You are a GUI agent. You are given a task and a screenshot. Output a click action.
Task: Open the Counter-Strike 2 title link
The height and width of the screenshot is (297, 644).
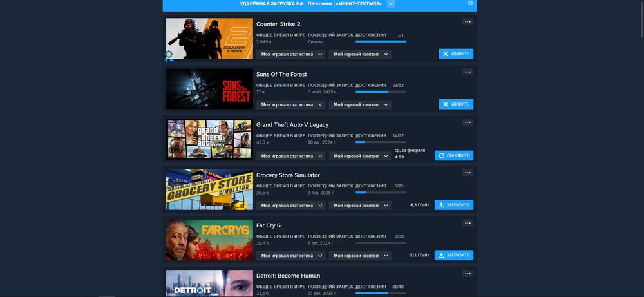coord(278,24)
